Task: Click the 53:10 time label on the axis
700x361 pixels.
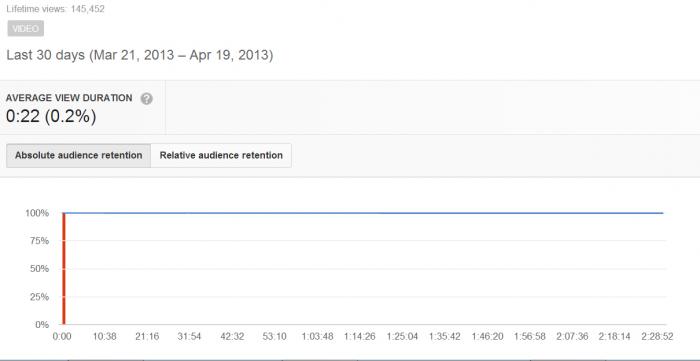Action: coord(275,336)
